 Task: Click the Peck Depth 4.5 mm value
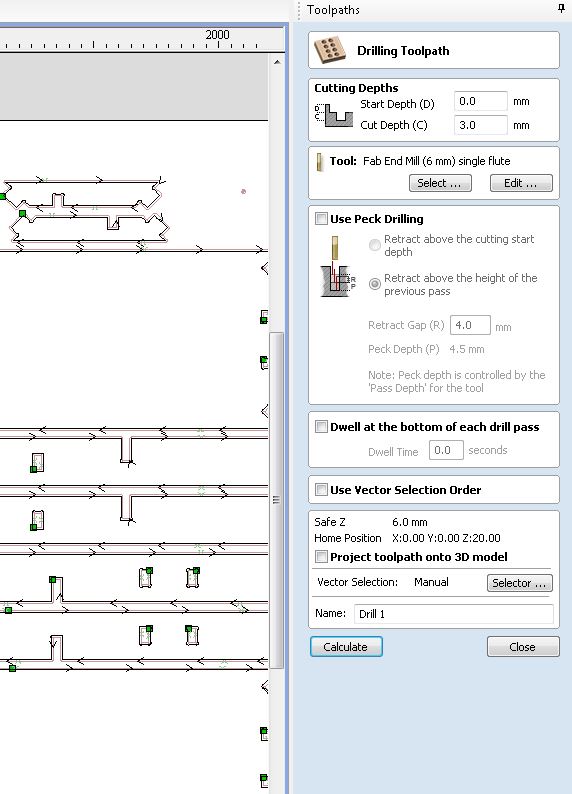click(x=467, y=349)
